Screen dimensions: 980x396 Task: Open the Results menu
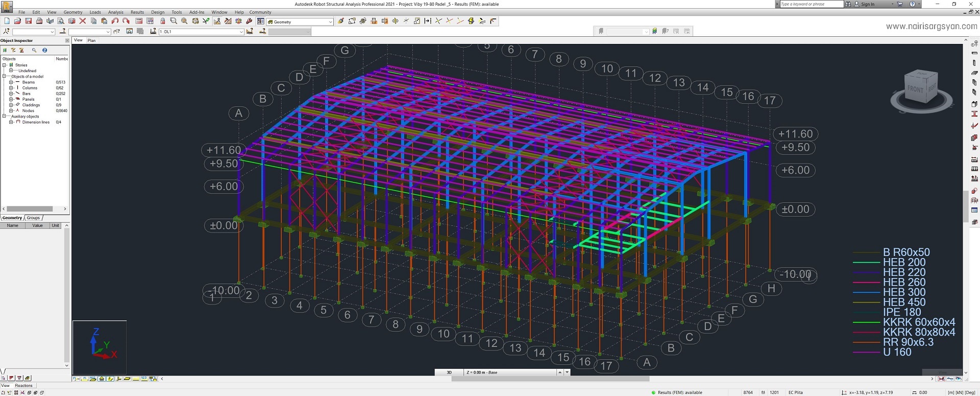(x=137, y=12)
